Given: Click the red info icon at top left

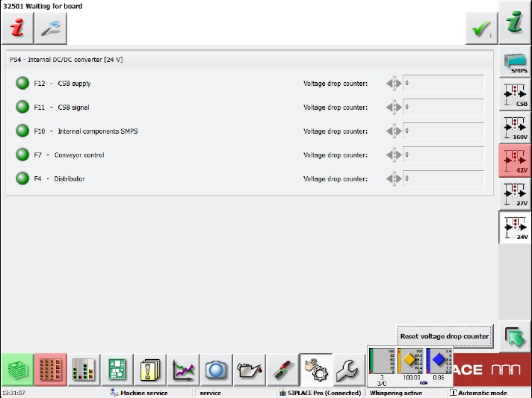Looking at the screenshot, I should 18,28.
